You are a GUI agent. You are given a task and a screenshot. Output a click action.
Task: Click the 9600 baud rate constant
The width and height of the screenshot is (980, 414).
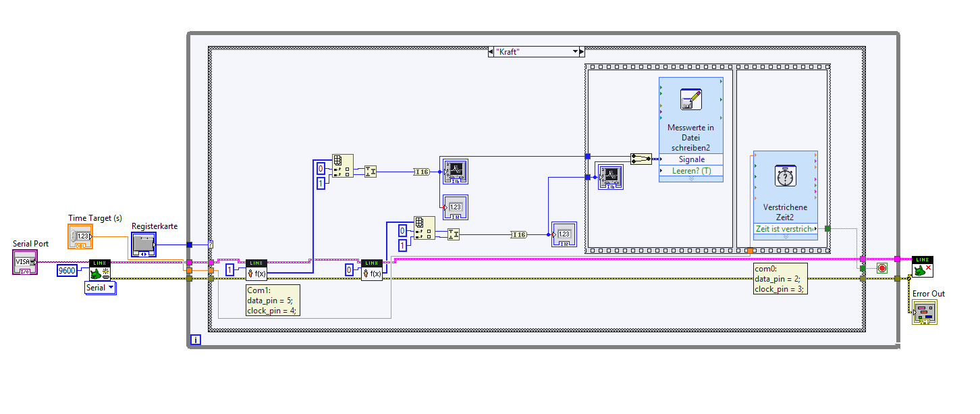pyautogui.click(x=67, y=270)
